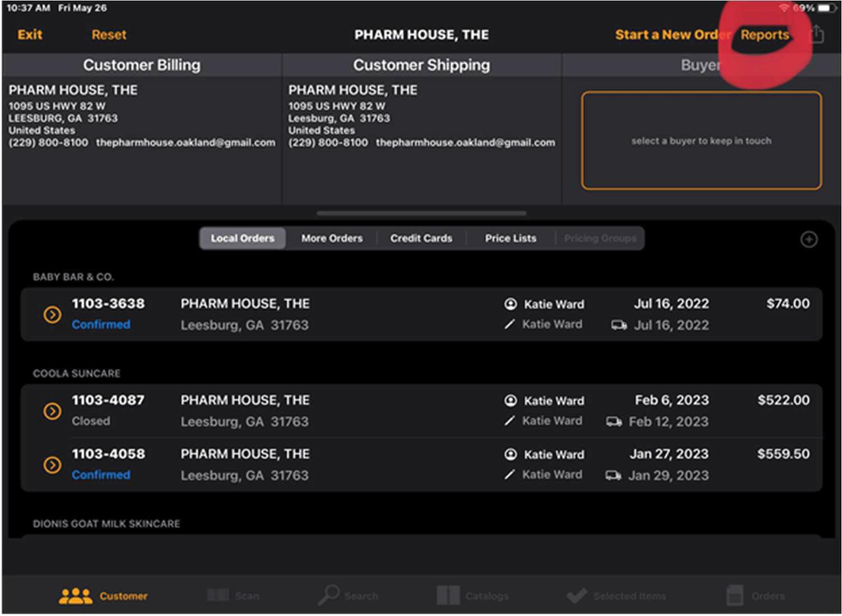Click the battery indicator in status bar
The image size is (842, 616).
(827, 8)
